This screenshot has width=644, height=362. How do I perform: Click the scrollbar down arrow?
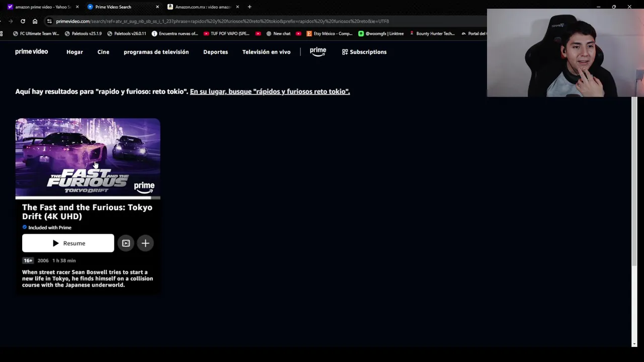tap(634, 344)
